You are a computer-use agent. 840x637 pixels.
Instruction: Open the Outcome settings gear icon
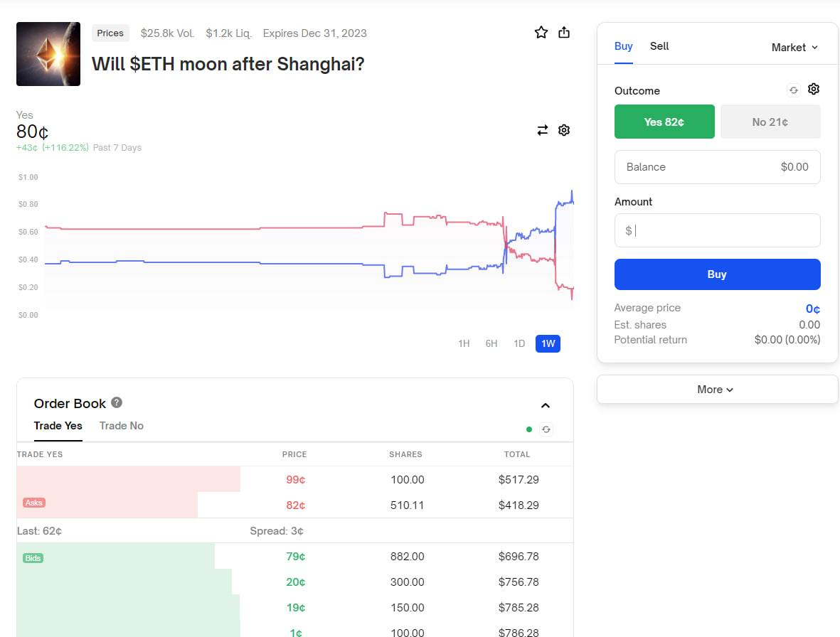click(x=814, y=90)
